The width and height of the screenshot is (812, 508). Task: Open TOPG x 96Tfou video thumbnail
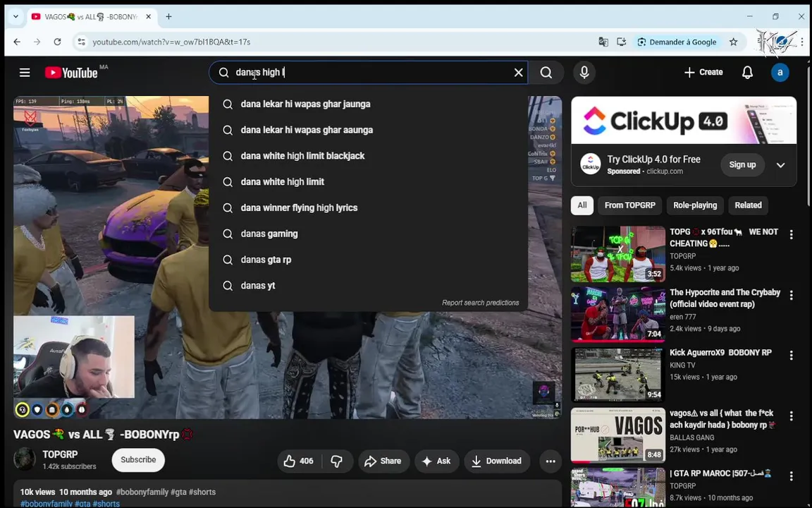coord(617,254)
